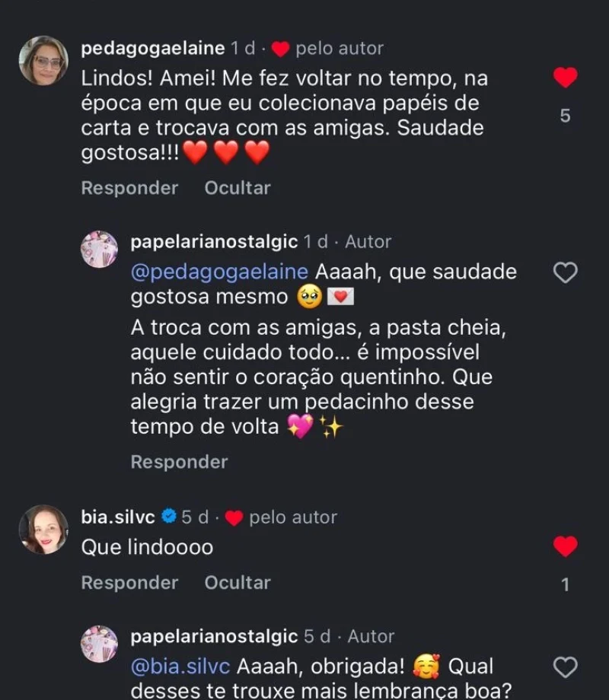609x700 pixels.
Task: Open the @pedagogaelaine mention in reply
Action: point(219,272)
